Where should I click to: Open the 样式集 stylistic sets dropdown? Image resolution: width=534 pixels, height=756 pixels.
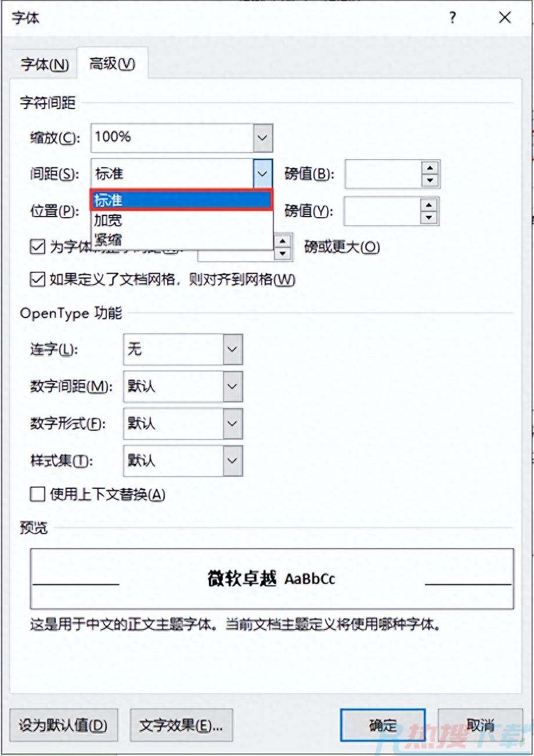(231, 460)
